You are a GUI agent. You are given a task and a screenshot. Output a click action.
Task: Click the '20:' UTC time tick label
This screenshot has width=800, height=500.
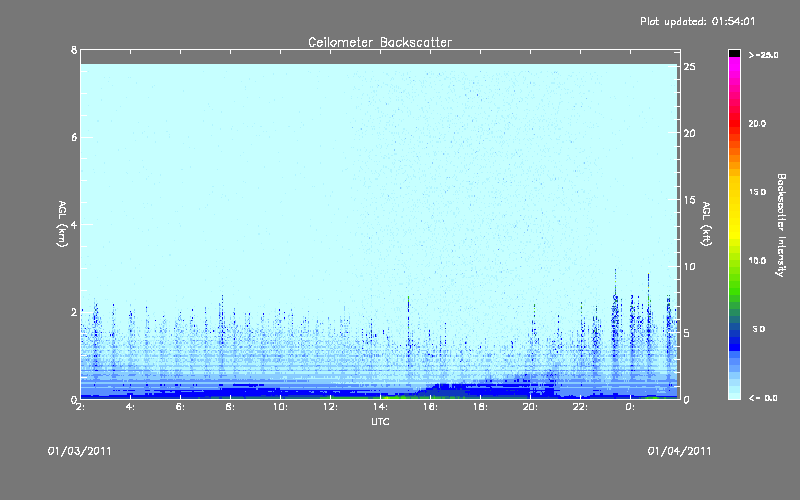tap(530, 407)
